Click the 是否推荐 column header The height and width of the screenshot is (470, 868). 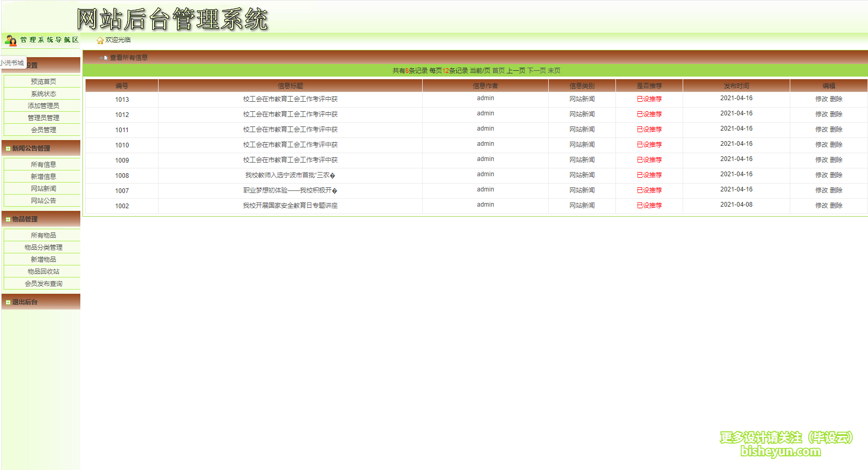coord(649,86)
